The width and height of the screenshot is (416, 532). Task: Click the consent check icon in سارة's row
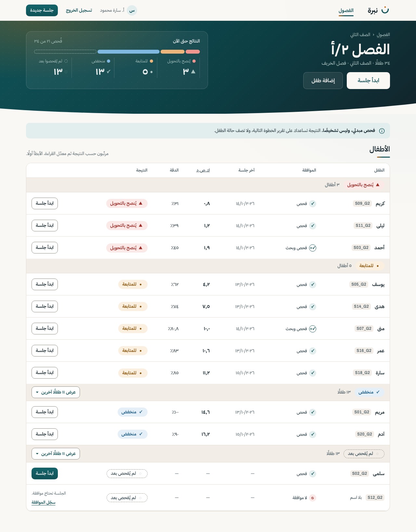point(313,373)
